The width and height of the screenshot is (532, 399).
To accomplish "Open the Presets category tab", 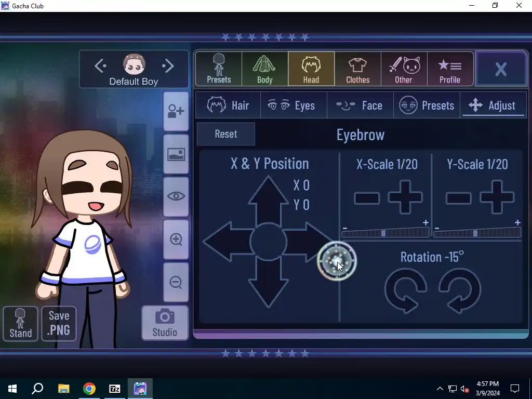I will (x=219, y=69).
